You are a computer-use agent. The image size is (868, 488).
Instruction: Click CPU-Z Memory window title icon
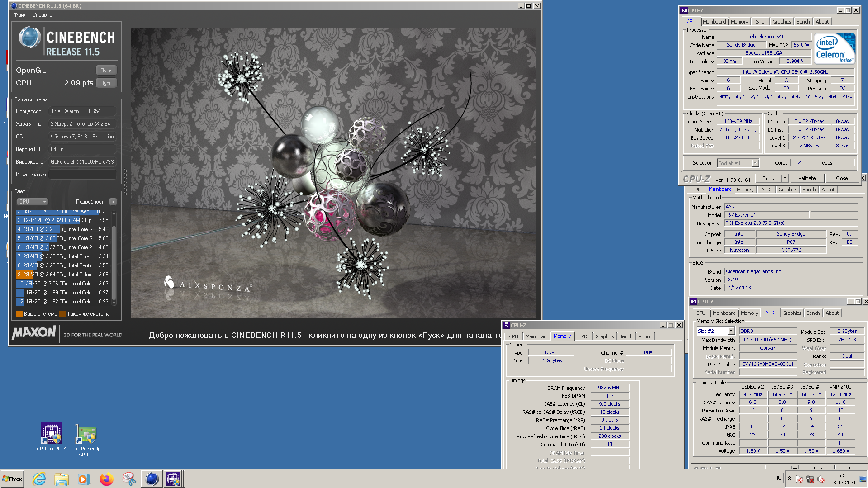click(x=507, y=325)
